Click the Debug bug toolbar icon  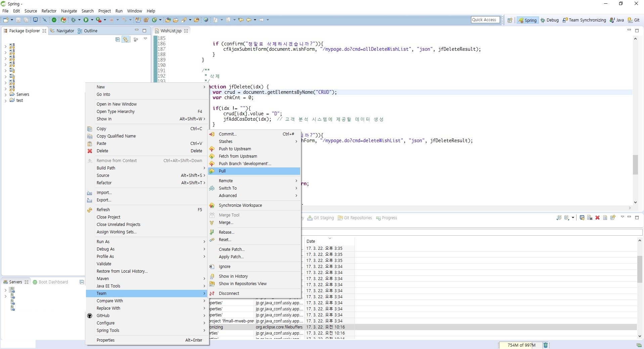tap(73, 20)
